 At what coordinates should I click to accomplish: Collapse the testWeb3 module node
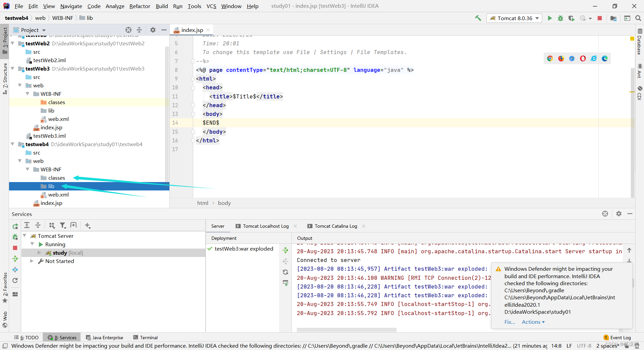12,69
